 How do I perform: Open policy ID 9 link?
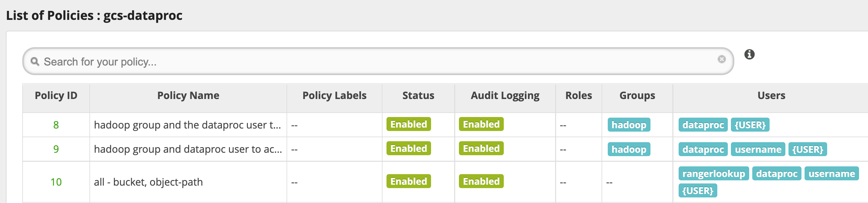56,149
